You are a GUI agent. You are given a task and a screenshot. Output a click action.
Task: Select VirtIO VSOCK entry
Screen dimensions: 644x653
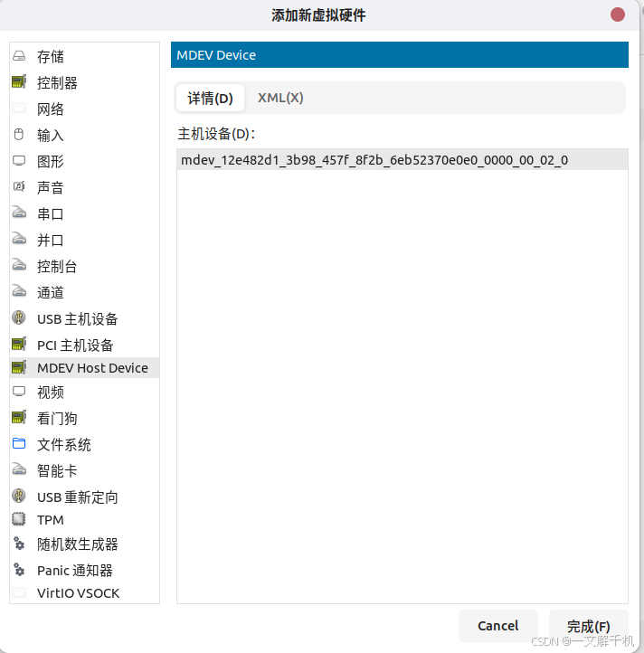84,592
